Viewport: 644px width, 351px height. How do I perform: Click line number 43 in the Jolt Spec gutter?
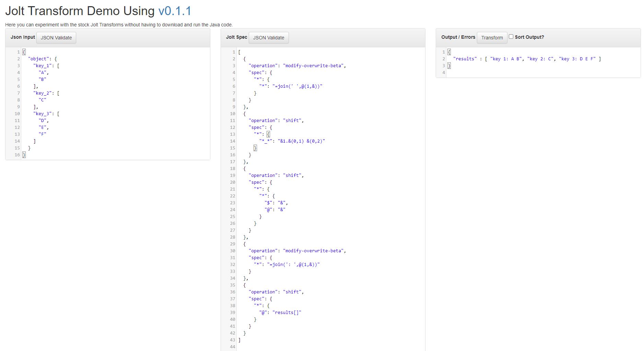tap(233, 340)
